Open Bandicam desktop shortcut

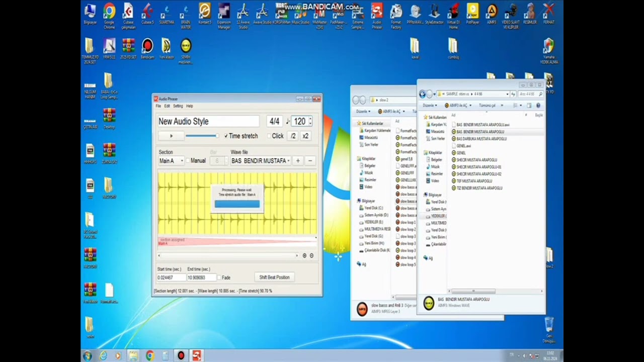tap(147, 49)
